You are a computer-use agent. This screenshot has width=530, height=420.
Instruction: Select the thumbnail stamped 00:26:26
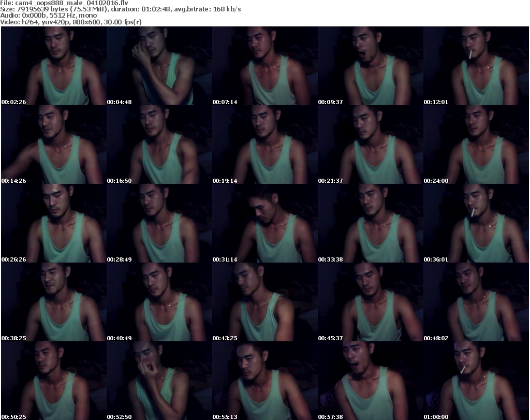(54, 224)
